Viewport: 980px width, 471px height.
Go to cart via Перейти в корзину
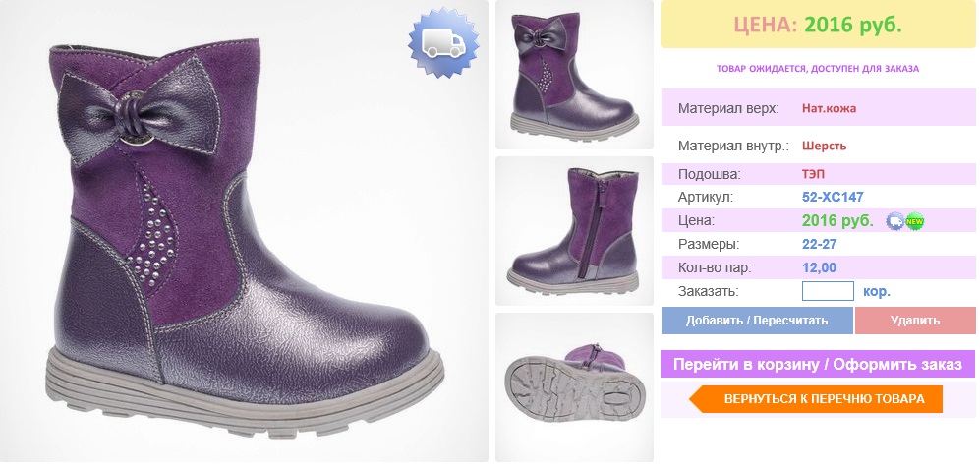coord(818,364)
